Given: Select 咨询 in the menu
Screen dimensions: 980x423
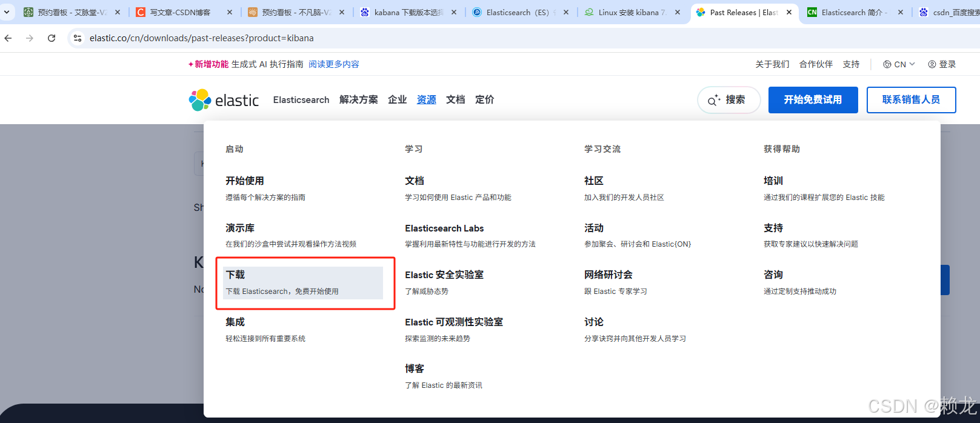Looking at the screenshot, I should click(773, 275).
